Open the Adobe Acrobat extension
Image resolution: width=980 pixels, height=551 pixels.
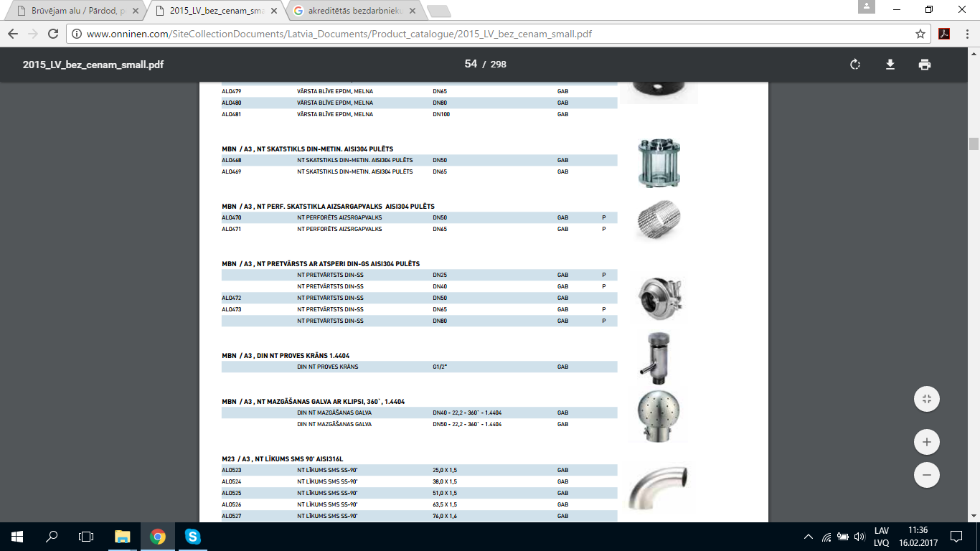click(945, 34)
